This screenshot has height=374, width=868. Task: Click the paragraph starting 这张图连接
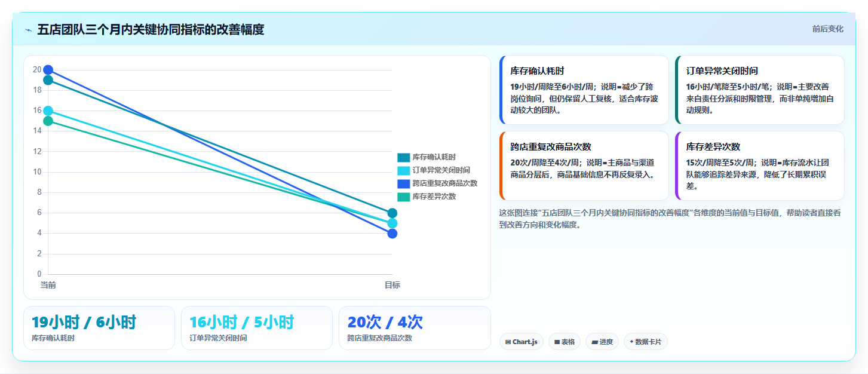[x=670, y=219]
